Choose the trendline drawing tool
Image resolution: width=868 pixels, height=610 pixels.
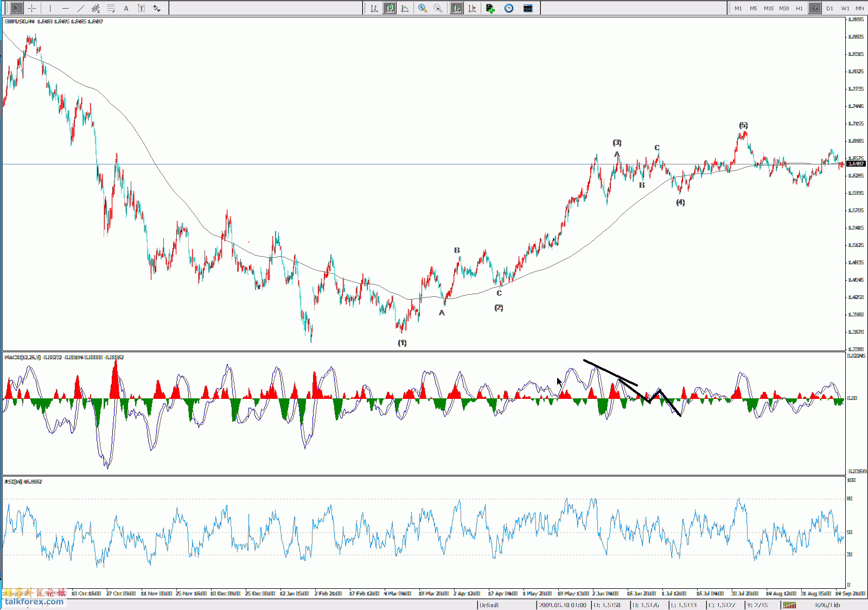click(x=80, y=8)
